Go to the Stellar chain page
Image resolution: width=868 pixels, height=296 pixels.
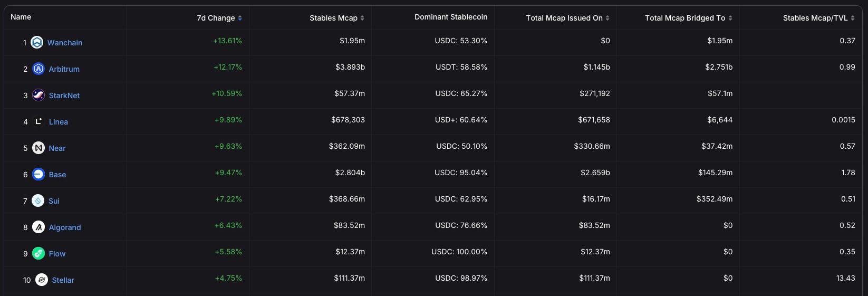(x=63, y=280)
